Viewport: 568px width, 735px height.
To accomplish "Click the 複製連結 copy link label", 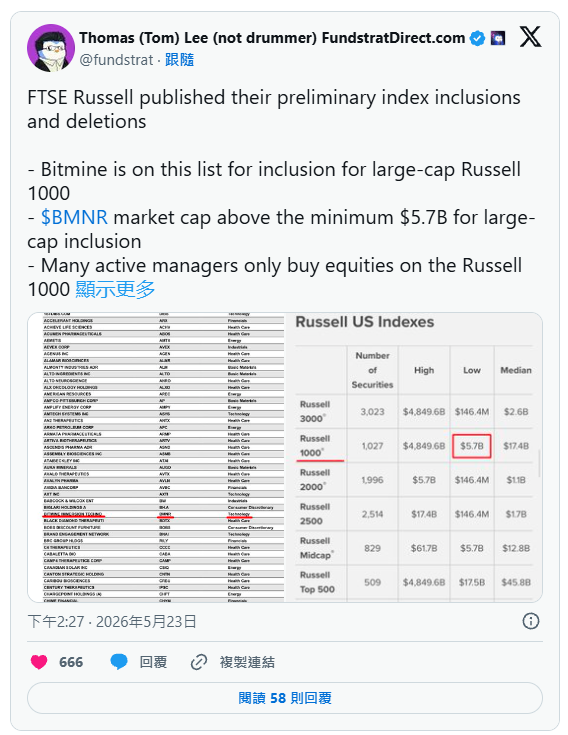I will (x=247, y=662).
